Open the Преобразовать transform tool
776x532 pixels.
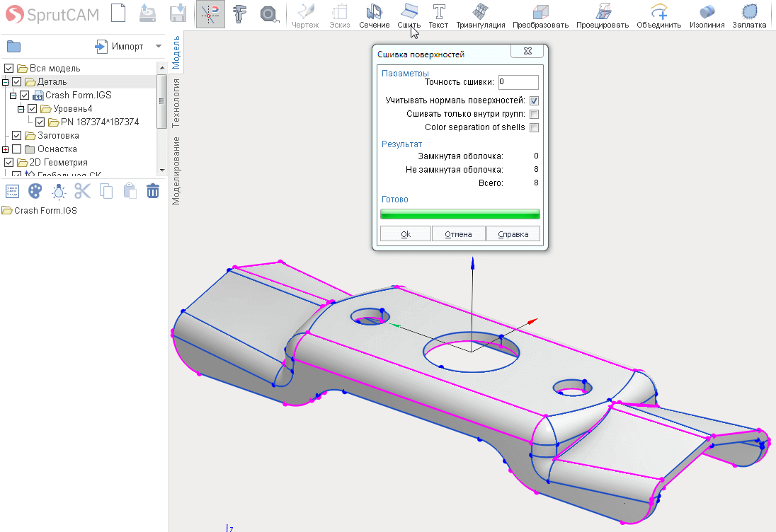(x=540, y=16)
